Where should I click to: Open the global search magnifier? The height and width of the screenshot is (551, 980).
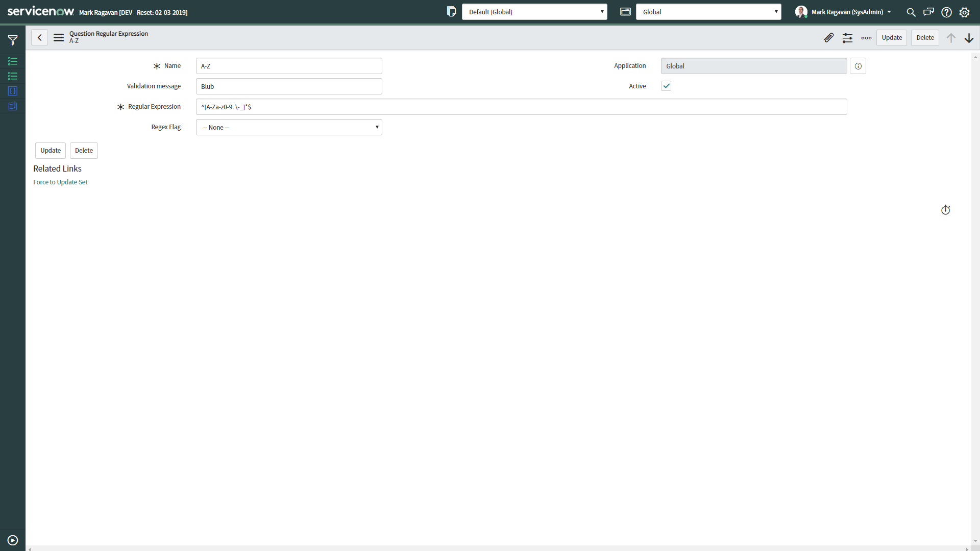(911, 12)
